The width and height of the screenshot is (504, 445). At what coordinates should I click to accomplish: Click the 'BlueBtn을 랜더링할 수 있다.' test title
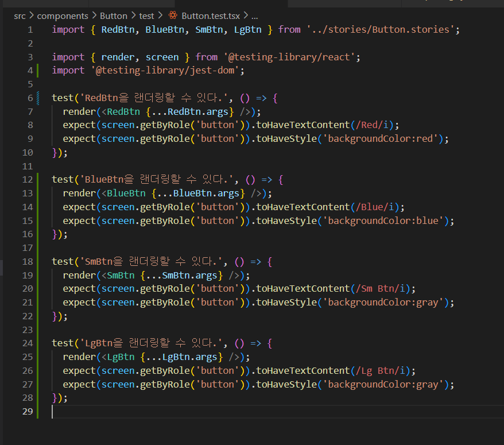point(157,179)
